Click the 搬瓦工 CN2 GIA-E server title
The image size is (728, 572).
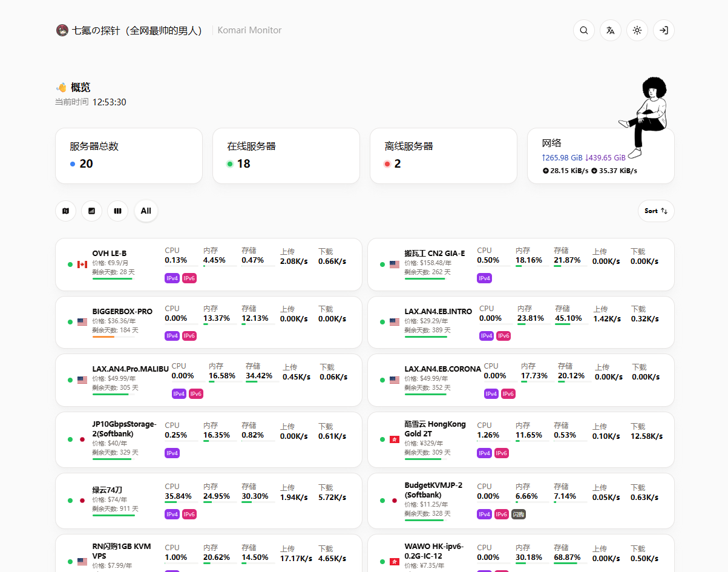[x=435, y=253]
